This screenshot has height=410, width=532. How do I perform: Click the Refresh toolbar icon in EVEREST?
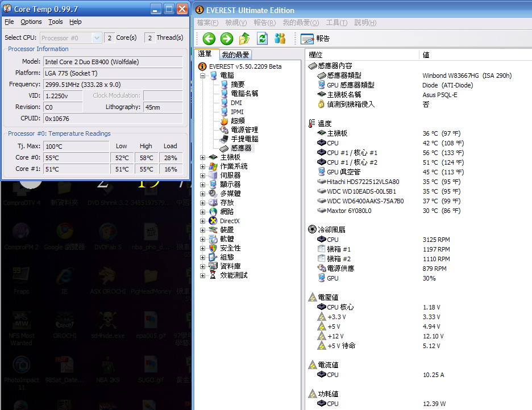tap(262, 39)
